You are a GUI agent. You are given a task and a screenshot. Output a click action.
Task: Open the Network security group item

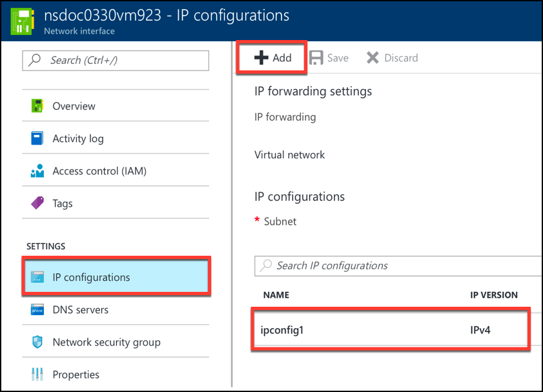116,342
